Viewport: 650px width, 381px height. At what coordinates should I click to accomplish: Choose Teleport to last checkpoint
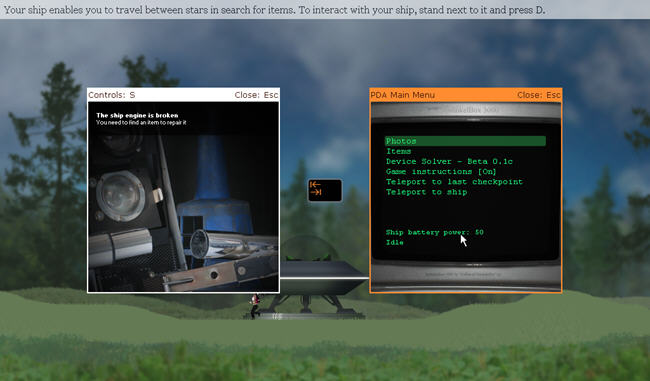pos(454,182)
